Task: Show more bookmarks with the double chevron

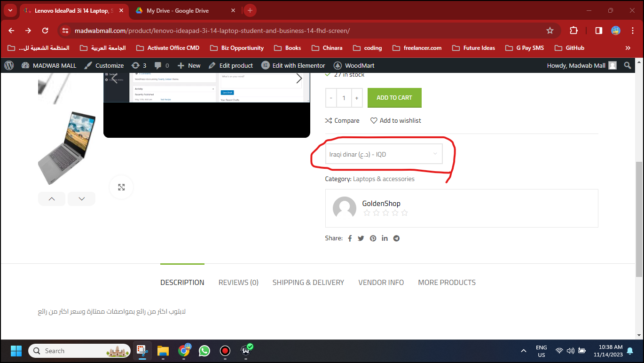Action: click(628, 48)
